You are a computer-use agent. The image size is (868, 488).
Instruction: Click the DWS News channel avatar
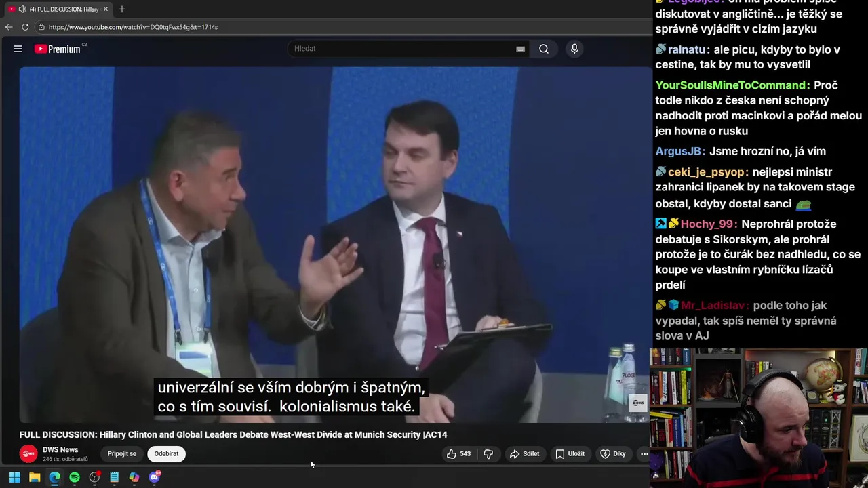(28, 453)
